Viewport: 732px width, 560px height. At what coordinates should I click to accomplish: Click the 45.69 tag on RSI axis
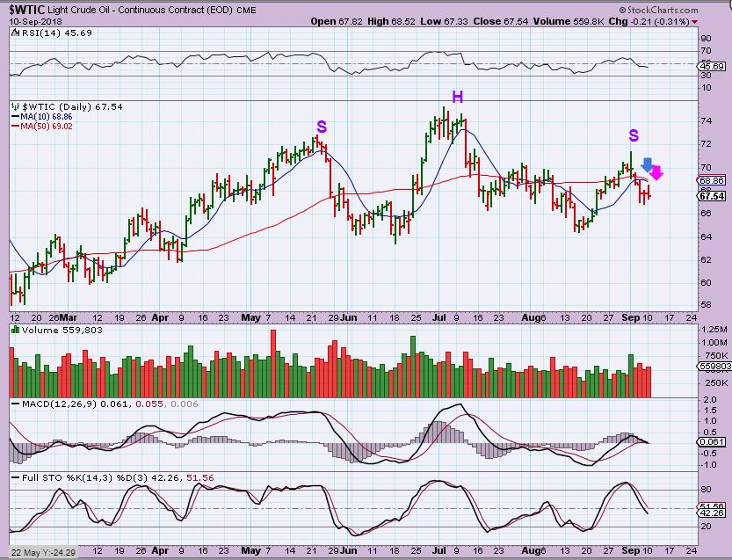click(x=712, y=66)
